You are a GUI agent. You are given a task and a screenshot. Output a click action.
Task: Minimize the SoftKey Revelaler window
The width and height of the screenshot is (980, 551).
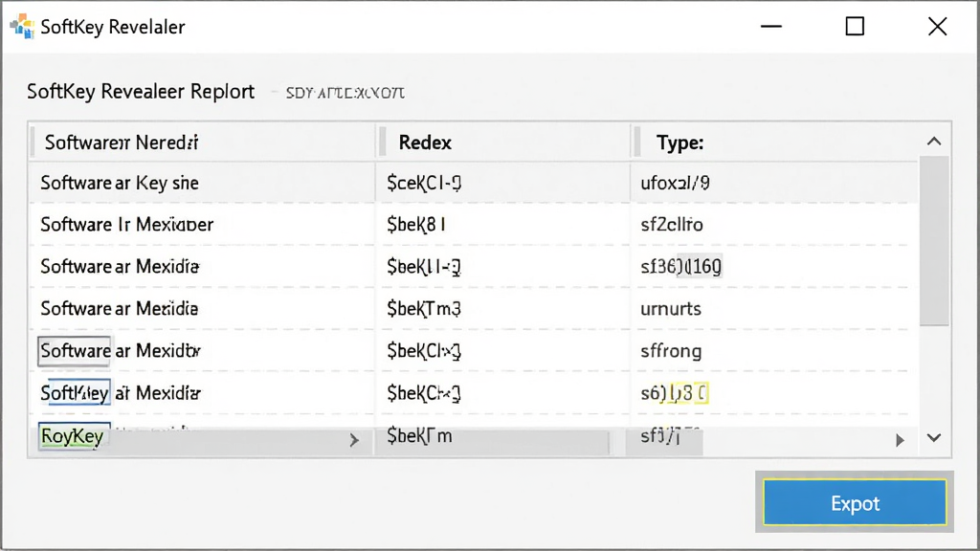771,26
